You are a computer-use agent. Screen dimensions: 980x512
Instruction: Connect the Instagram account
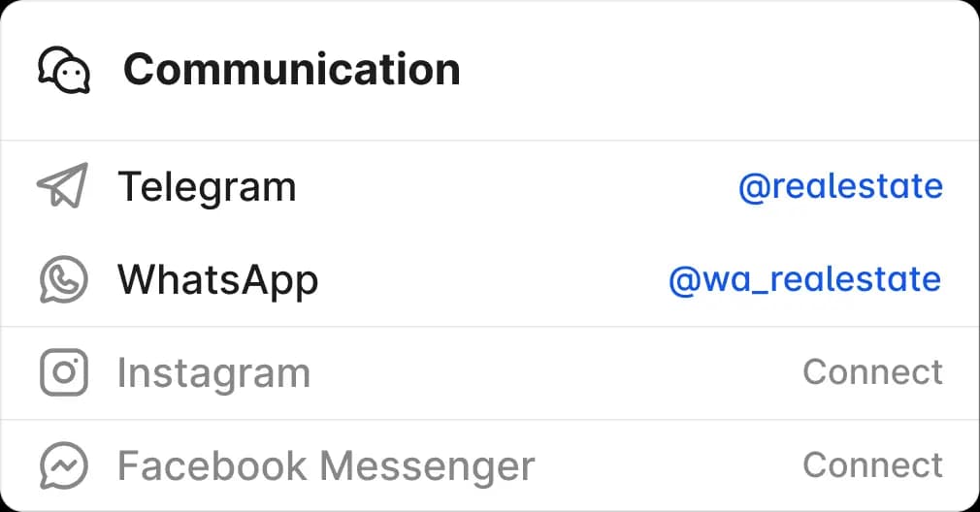(872, 372)
